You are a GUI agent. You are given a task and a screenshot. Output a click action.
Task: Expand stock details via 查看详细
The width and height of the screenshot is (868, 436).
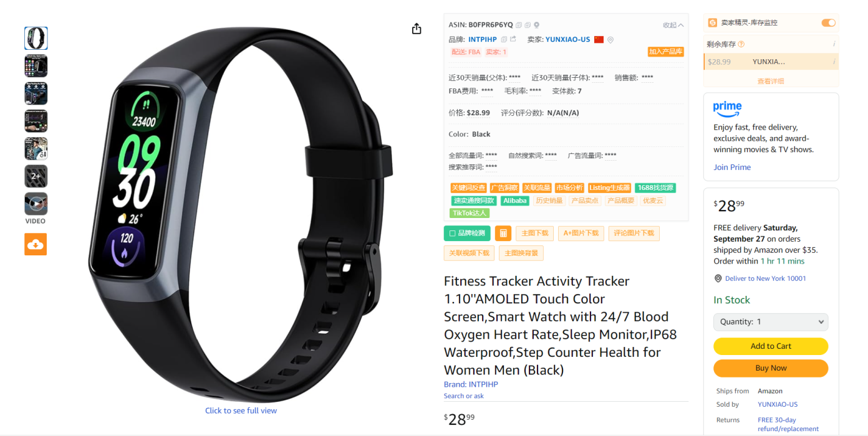click(x=771, y=81)
